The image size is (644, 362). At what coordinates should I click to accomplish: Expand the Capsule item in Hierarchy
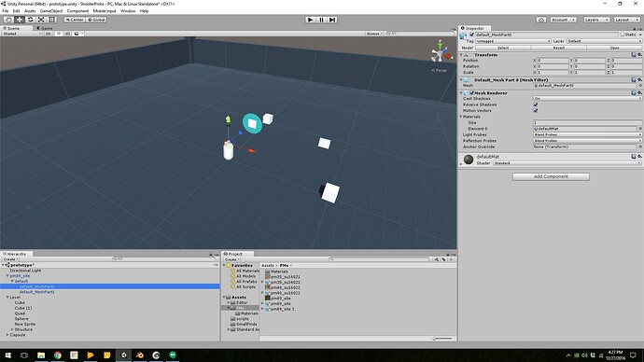(7, 335)
